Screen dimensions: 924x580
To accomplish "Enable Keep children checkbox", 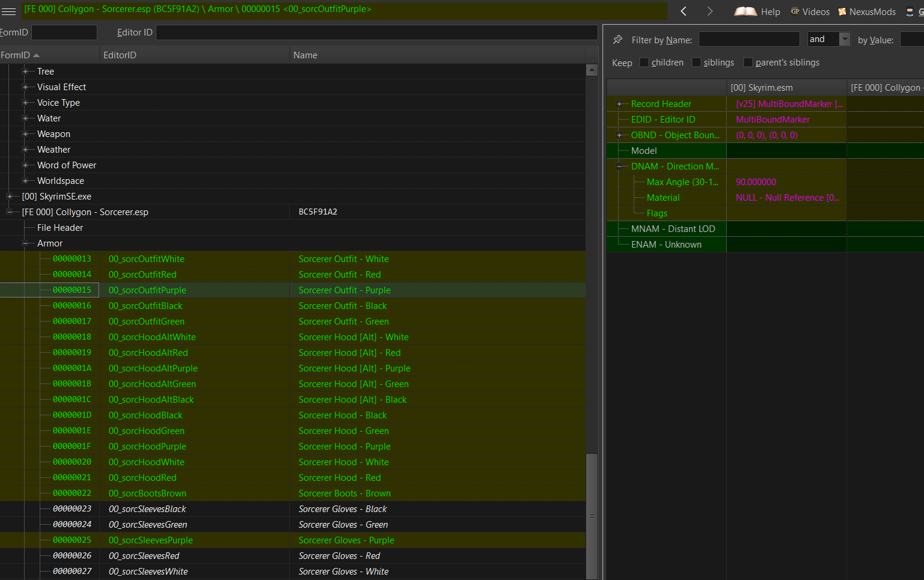I will click(644, 63).
